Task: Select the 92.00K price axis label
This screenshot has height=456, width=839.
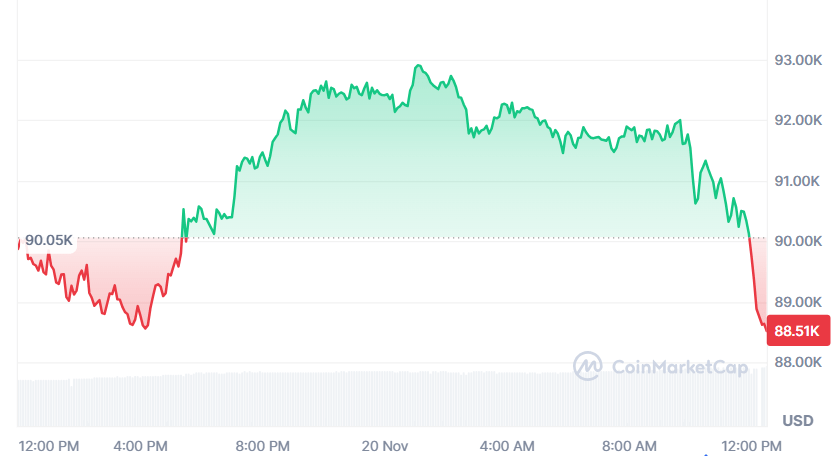Action: point(798,120)
